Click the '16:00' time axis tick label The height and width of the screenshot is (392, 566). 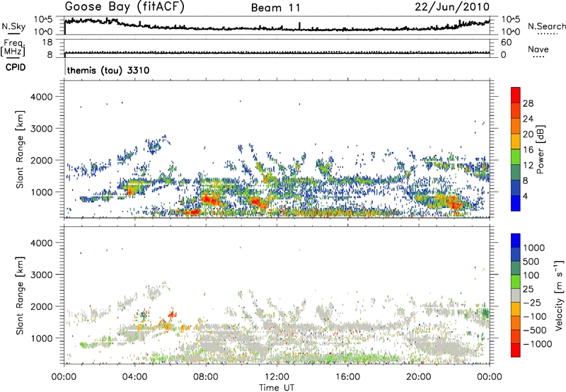click(347, 377)
